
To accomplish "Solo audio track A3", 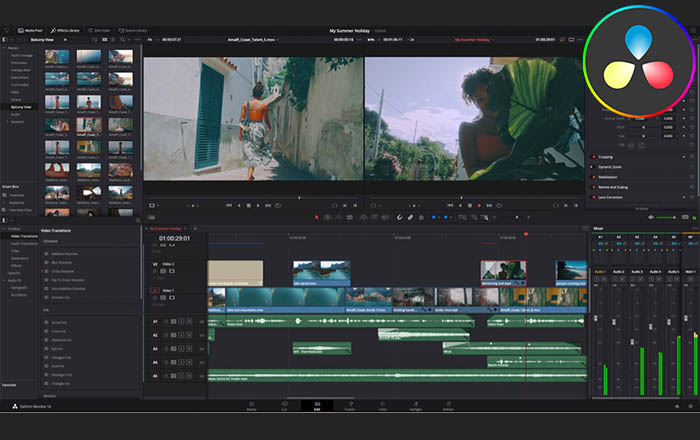I will [181, 349].
